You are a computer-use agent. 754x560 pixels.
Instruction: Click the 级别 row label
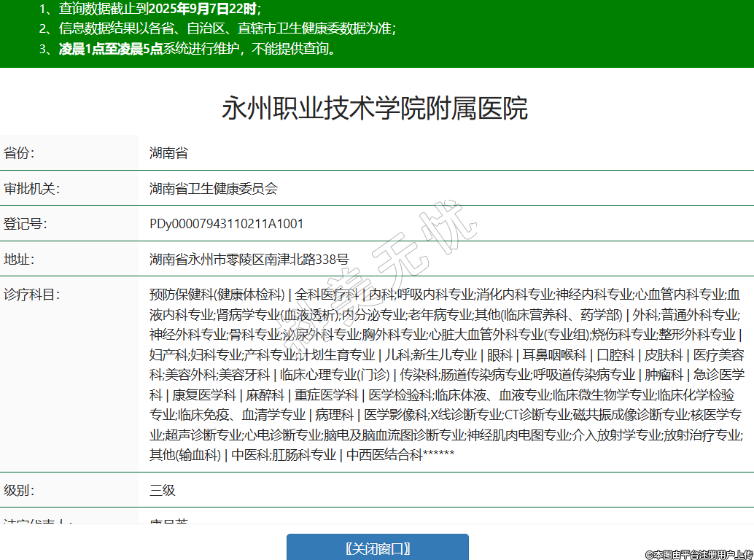20,490
